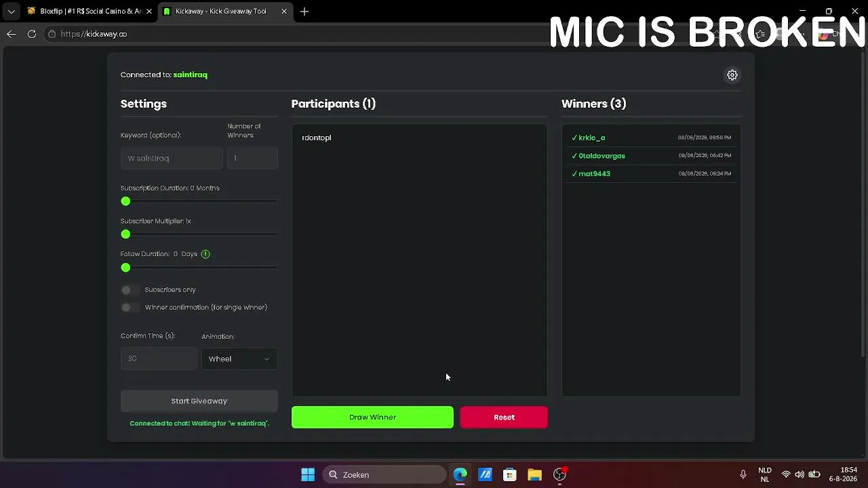This screenshot has width=868, height=488.
Task: Click the 08:42 PM winner timestamp
Action: tap(705, 156)
